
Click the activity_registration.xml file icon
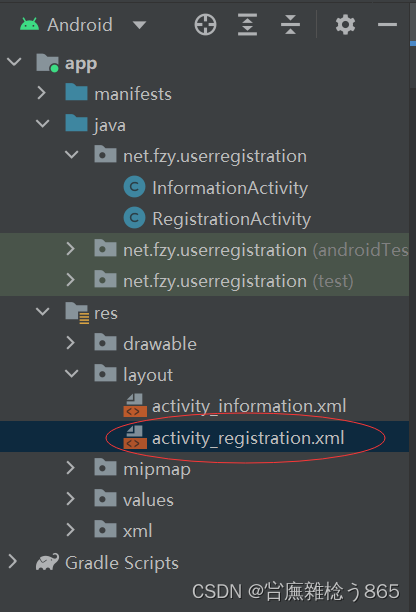point(135,437)
